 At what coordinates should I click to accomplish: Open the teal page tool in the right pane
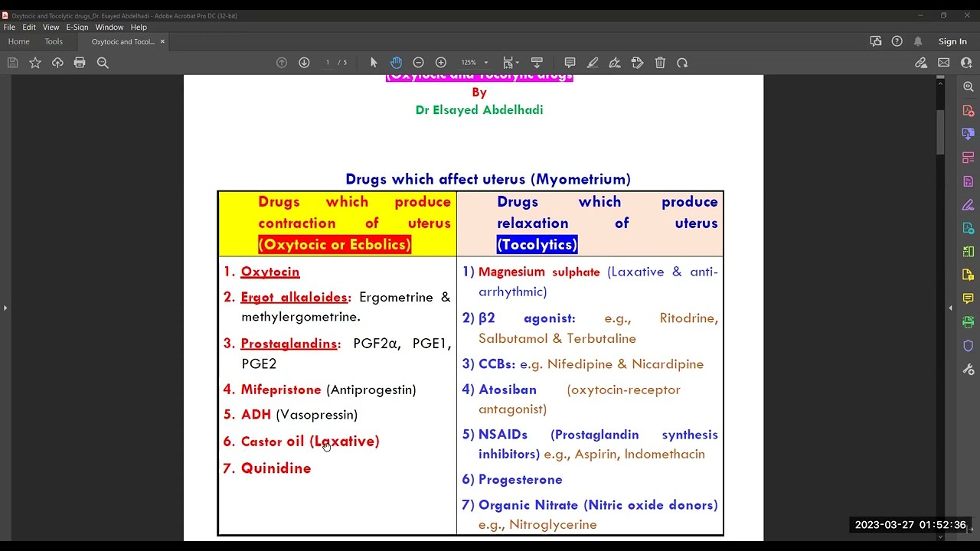click(x=969, y=228)
